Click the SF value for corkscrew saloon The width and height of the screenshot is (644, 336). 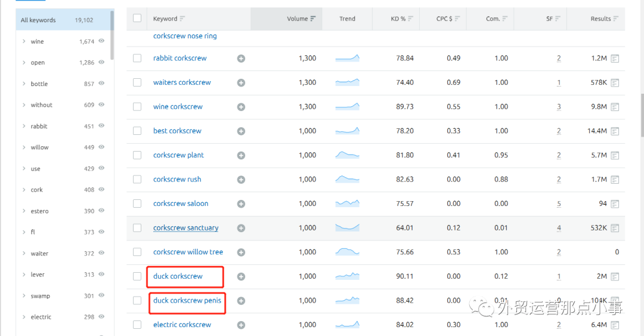[559, 204]
